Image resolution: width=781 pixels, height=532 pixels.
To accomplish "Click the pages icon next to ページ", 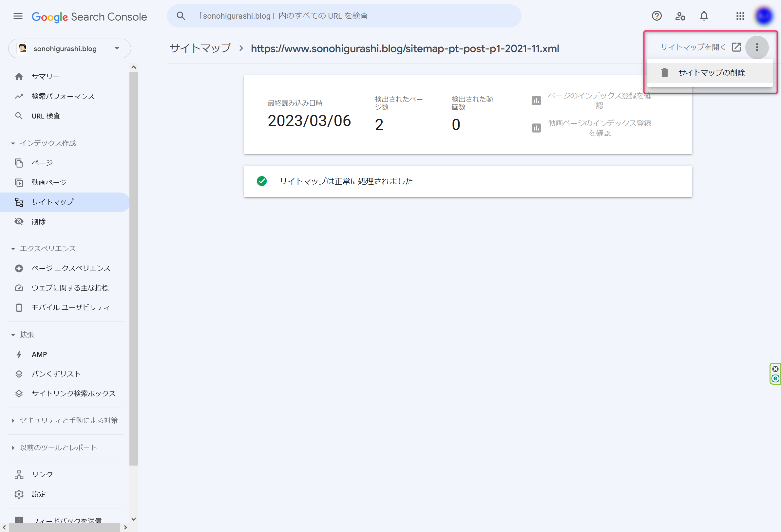I will 19,163.
